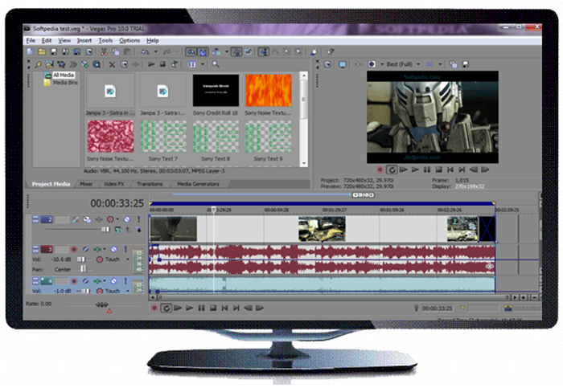
Task: Click the Vol slider on audio track 3
Action: point(81,259)
